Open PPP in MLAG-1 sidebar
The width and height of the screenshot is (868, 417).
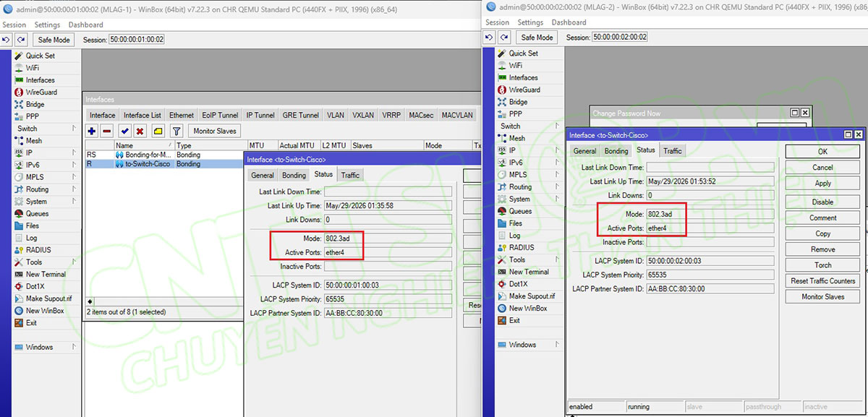33,116
